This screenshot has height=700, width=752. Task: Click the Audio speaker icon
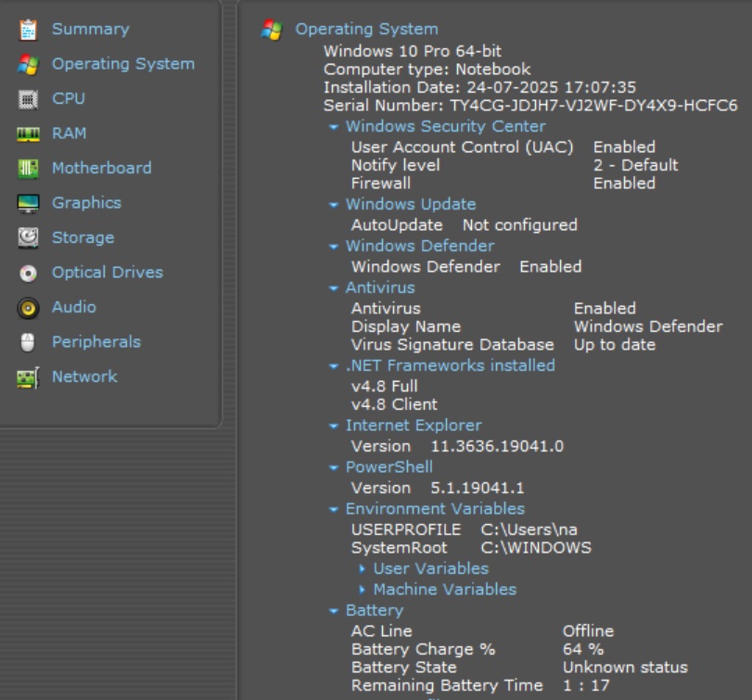click(28, 308)
